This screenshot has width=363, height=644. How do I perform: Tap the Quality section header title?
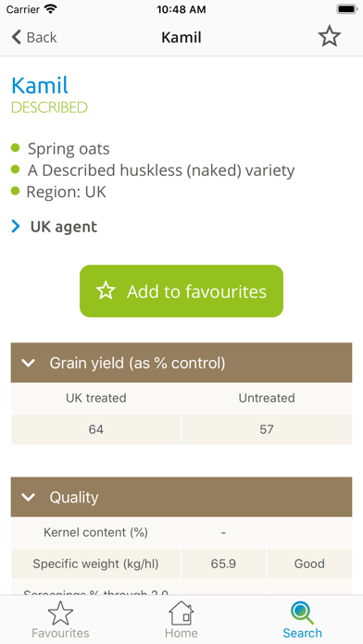click(74, 498)
